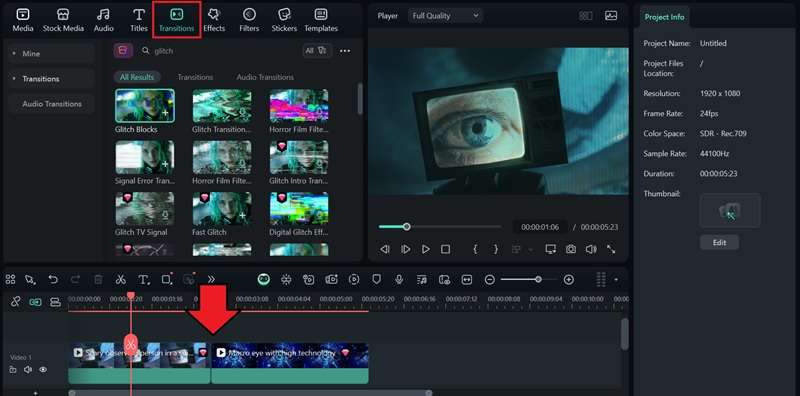The image size is (800, 396).
Task: Open the display settings monitor icon
Action: (551, 249)
